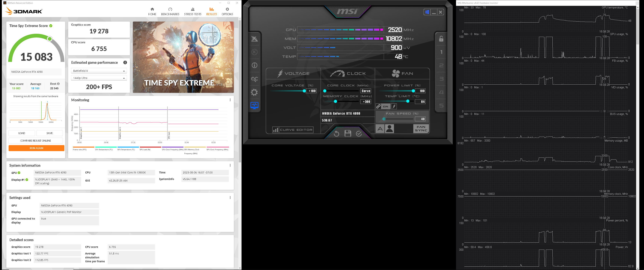Launch the OC Scanner icon

click(x=254, y=79)
